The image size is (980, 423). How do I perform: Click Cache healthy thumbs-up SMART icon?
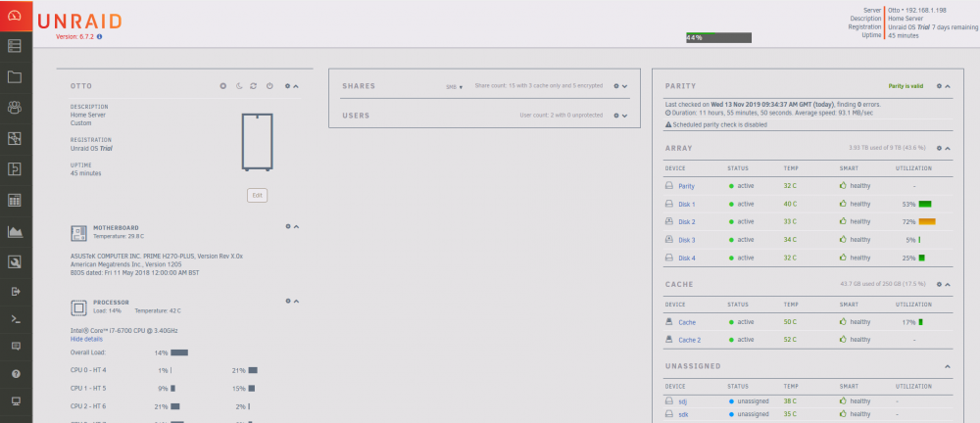click(x=843, y=322)
